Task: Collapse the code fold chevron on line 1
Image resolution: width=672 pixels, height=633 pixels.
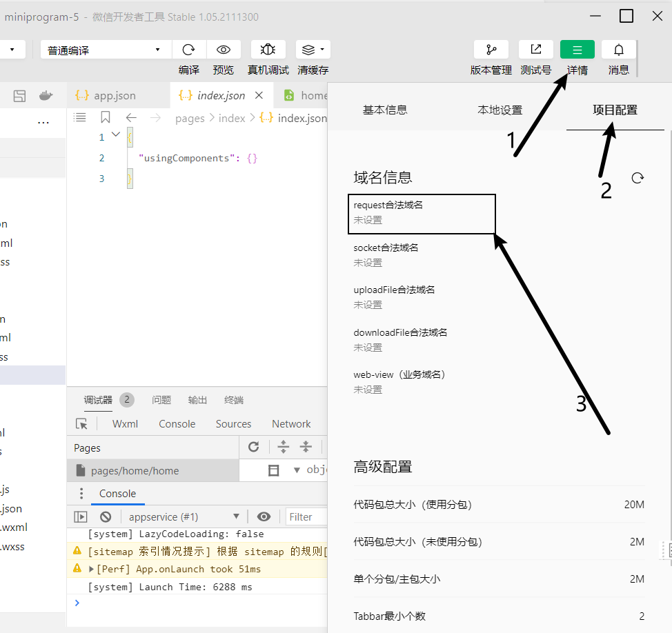Action: (x=116, y=134)
